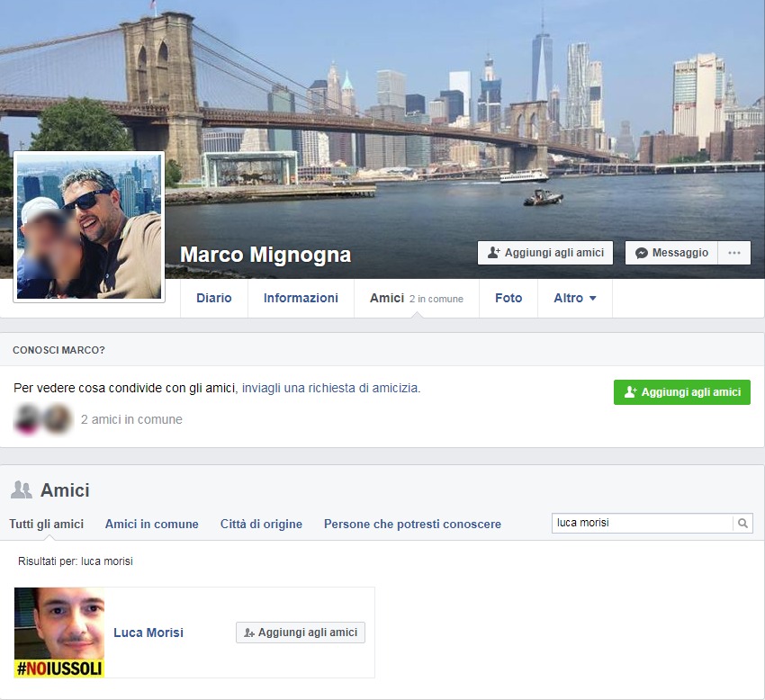Click the search magnifier icon in friends search
The image size is (765, 700).
[x=742, y=524]
